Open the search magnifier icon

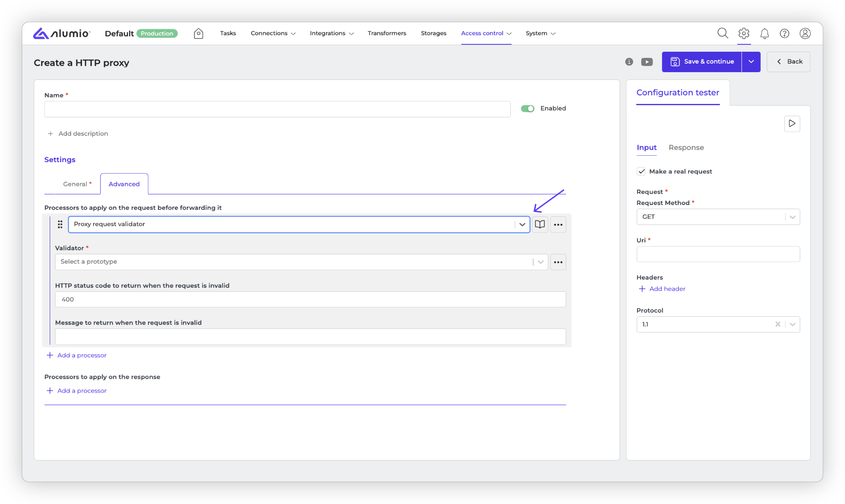tap(722, 33)
